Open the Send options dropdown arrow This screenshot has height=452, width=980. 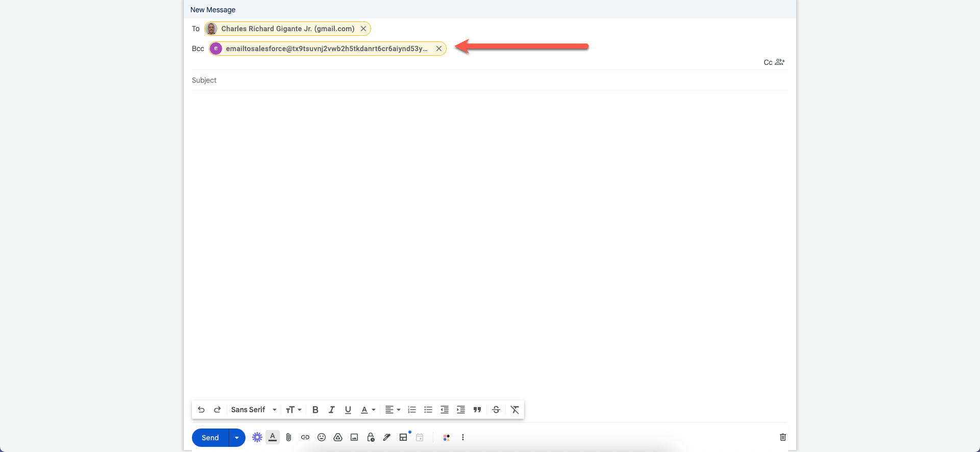click(237, 438)
